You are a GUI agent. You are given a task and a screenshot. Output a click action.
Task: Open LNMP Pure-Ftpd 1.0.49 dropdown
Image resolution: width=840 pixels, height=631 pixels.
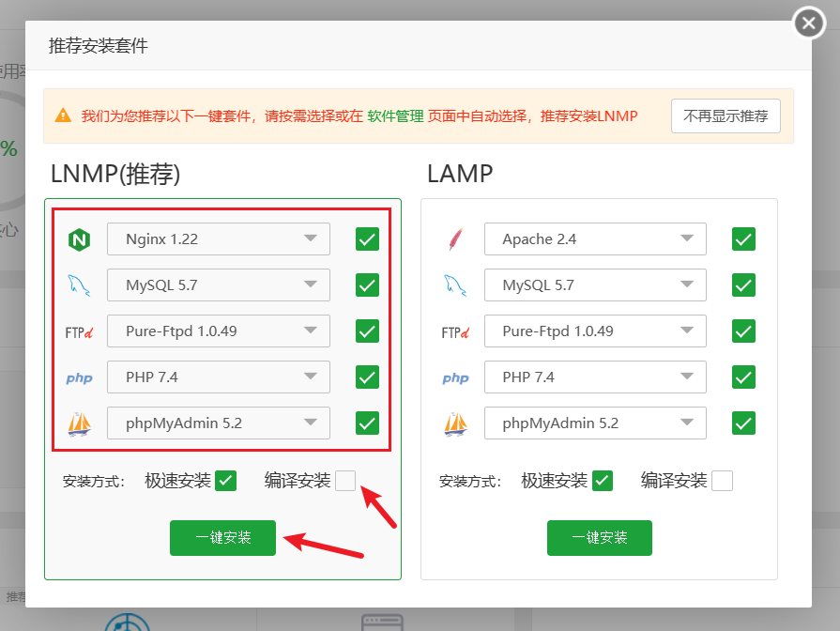tap(219, 331)
